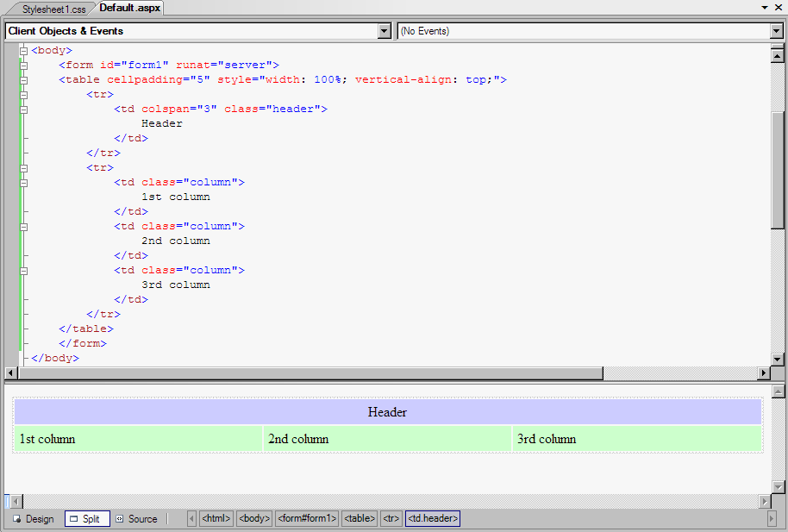Close the Default.aspx document window

tap(779, 8)
